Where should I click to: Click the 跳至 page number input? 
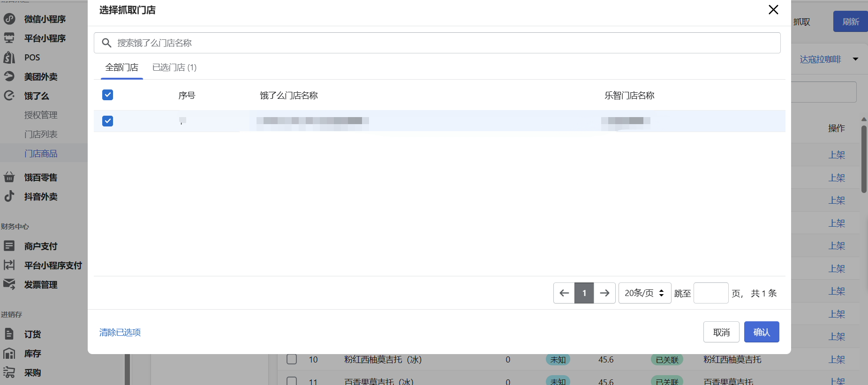click(x=711, y=293)
